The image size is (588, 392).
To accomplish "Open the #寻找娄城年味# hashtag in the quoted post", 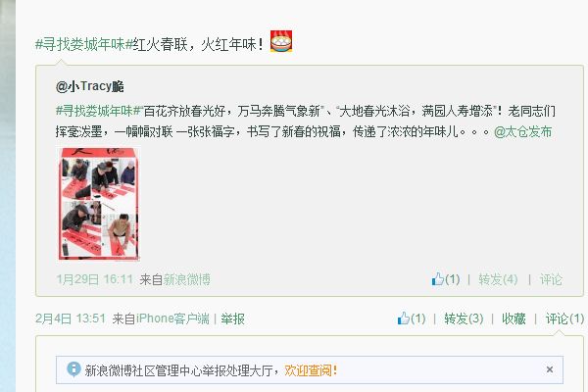I will [x=99, y=111].
